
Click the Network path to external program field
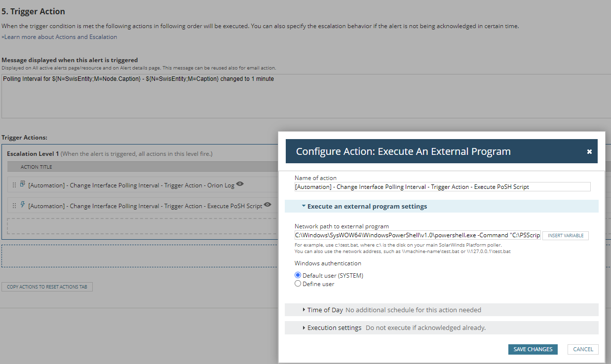tap(418, 235)
